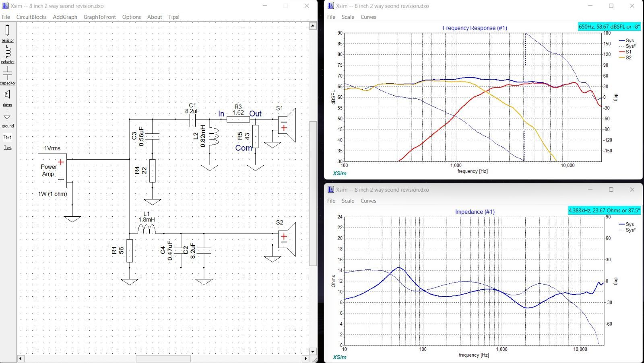Click the schematic horizontal scrollbar thumb
Image resolution: width=644 pixels, height=363 pixels.
(163, 358)
